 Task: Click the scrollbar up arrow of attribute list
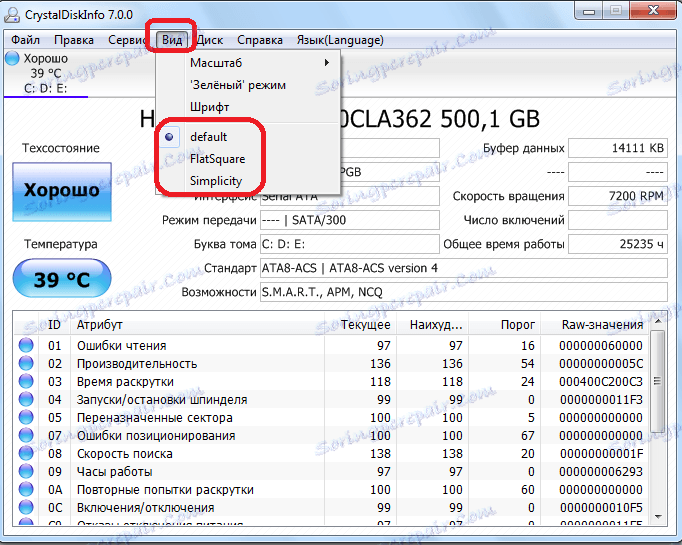[x=658, y=321]
